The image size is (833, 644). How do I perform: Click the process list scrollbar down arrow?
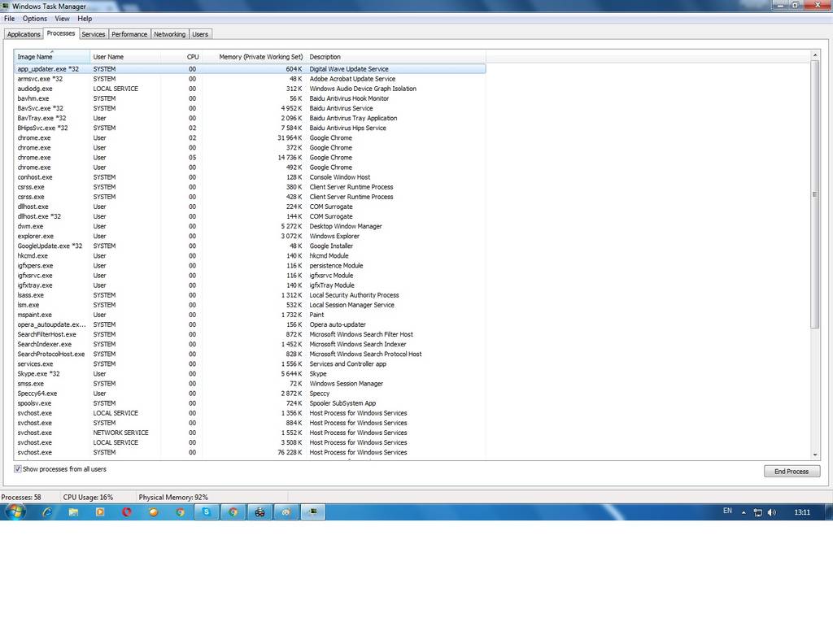[815, 455]
